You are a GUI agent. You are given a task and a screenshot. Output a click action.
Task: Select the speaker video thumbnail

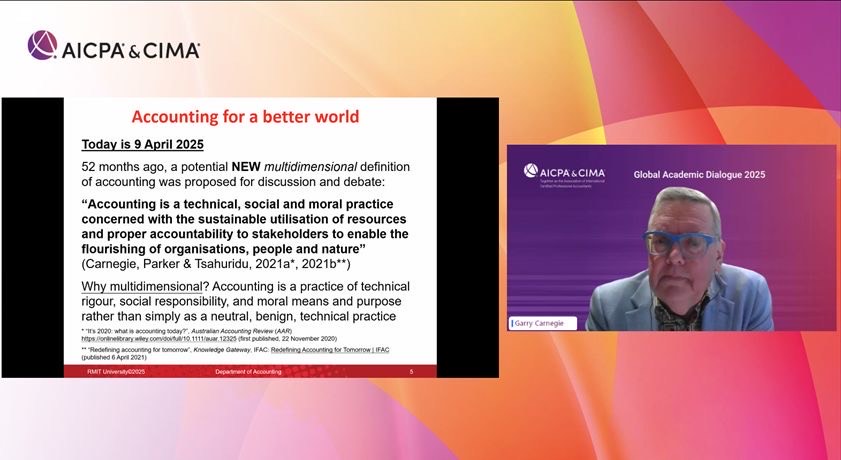tap(671, 238)
